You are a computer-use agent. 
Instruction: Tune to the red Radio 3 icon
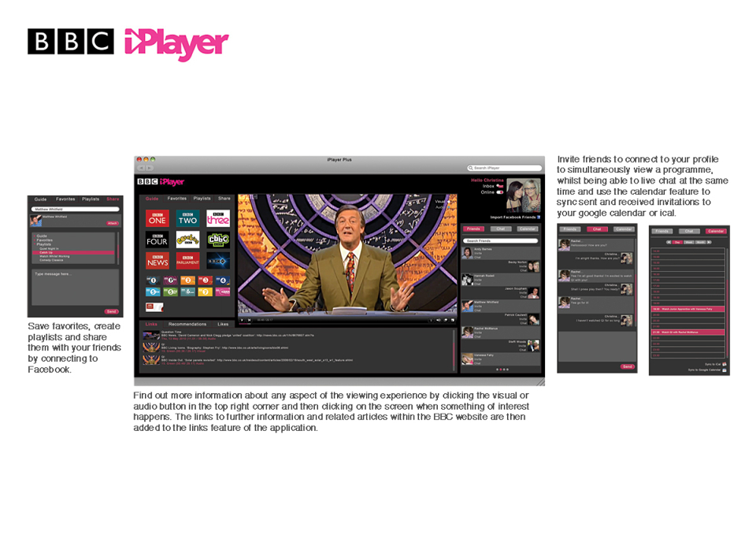pos(205,281)
